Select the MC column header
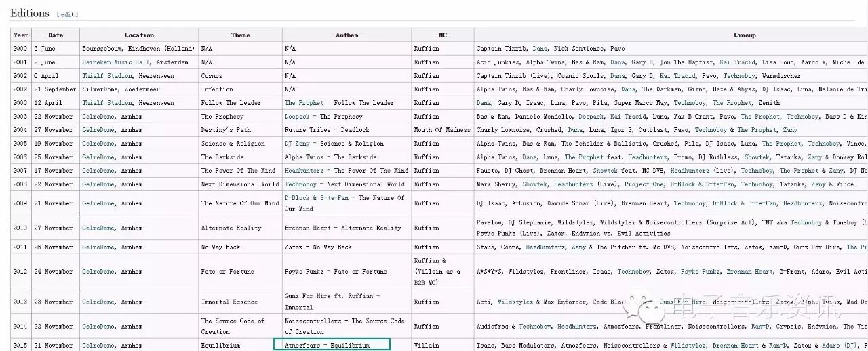 tap(443, 35)
